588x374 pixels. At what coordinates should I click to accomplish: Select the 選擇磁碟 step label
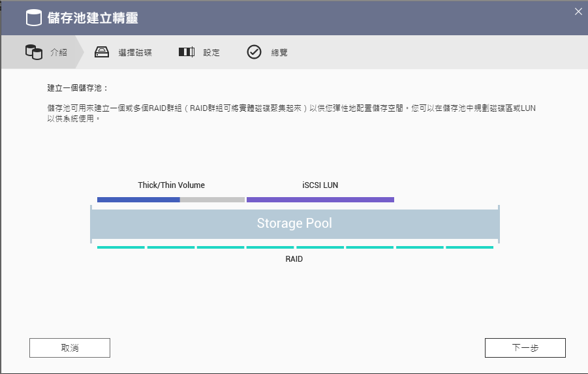point(135,52)
